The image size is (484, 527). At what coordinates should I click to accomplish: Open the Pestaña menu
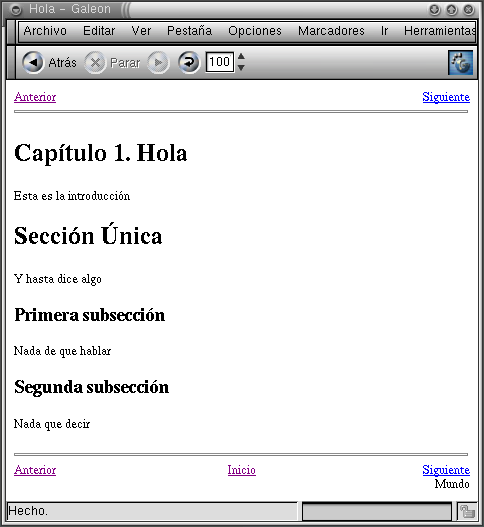pos(190,31)
